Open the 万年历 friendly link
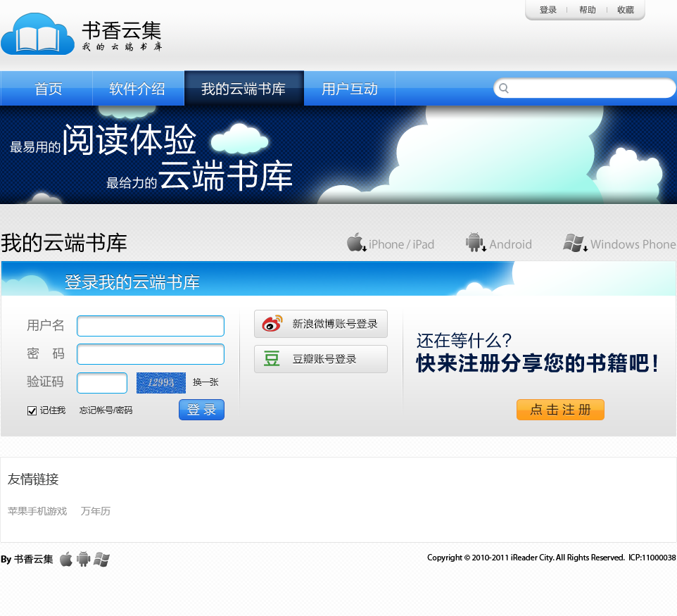The width and height of the screenshot is (677, 616). click(x=96, y=511)
